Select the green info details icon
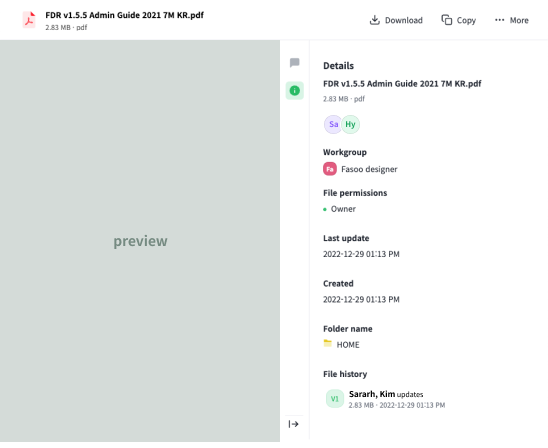This screenshot has height=448, width=548. click(x=295, y=91)
